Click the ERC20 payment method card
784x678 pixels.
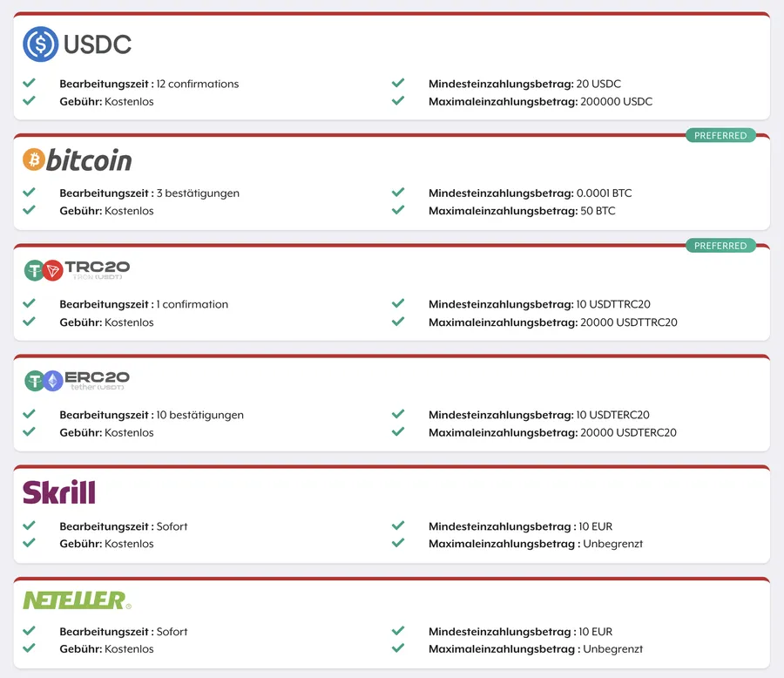coord(392,401)
